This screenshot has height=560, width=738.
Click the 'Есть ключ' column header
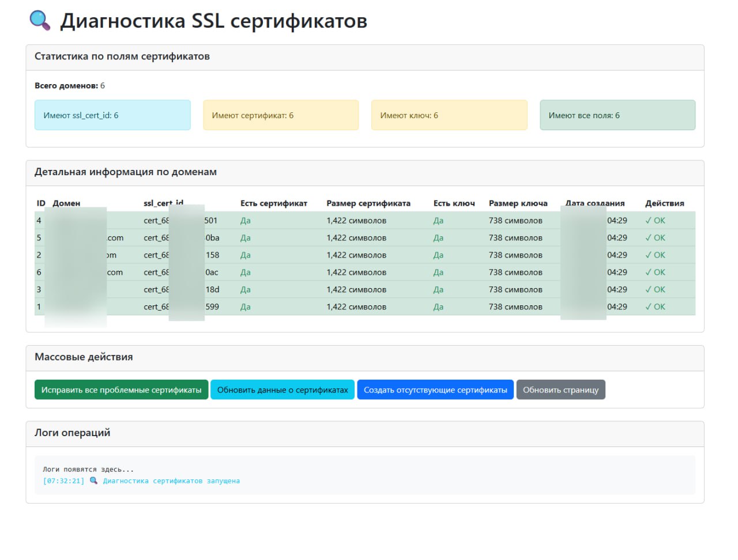pos(454,203)
